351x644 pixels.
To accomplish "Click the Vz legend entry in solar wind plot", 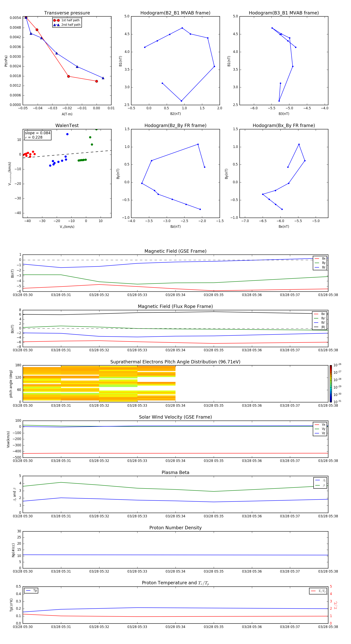I will coord(320,433).
